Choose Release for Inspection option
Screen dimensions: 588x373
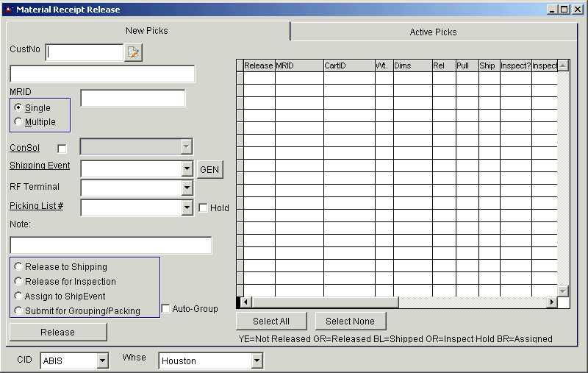click(x=18, y=281)
